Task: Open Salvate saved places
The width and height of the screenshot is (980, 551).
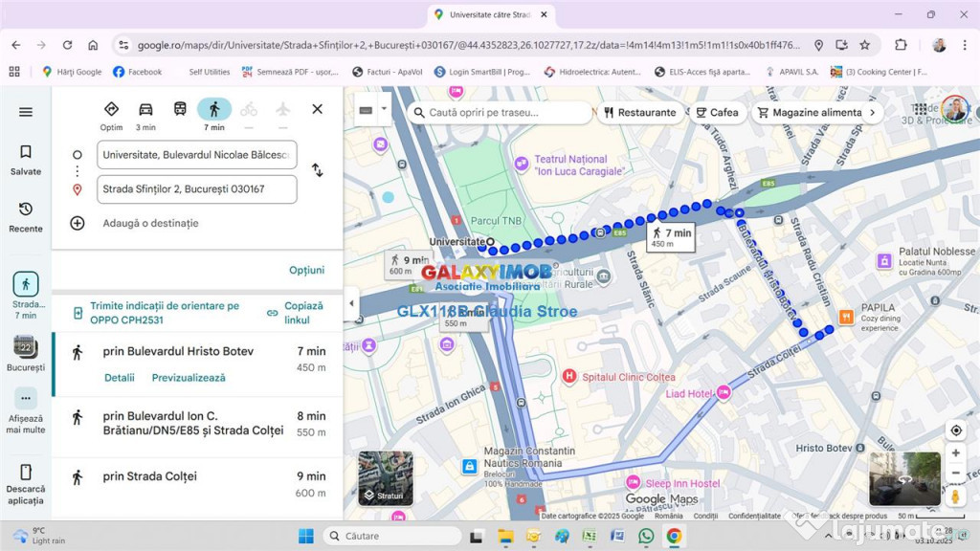Action: tap(26, 159)
